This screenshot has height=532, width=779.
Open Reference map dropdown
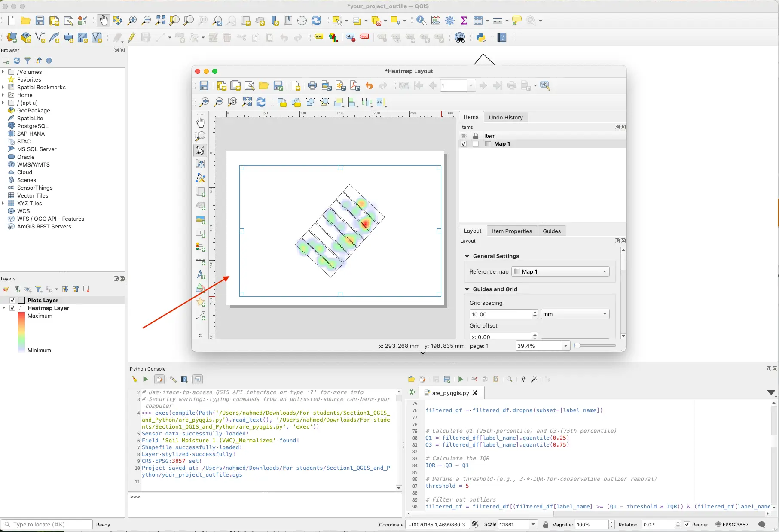(560, 271)
